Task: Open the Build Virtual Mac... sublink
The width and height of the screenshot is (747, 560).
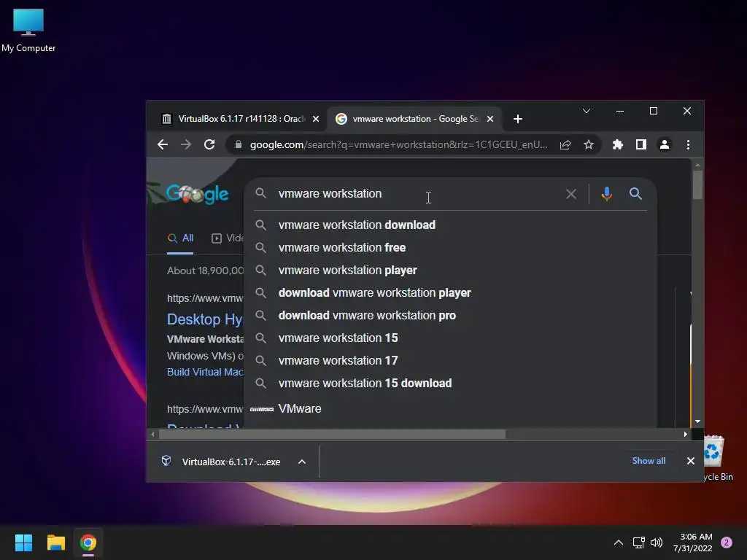Action: (205, 372)
